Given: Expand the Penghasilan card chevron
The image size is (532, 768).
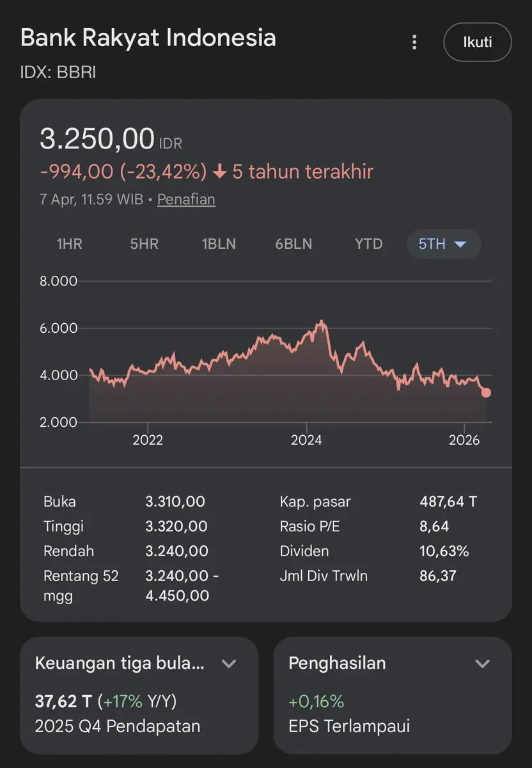Looking at the screenshot, I should coord(482,664).
